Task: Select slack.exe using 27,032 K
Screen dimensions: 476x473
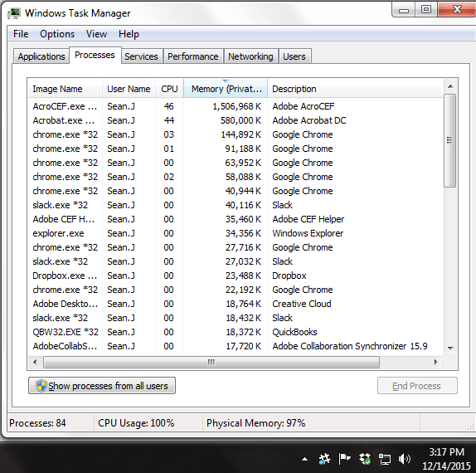Action: pos(236,261)
